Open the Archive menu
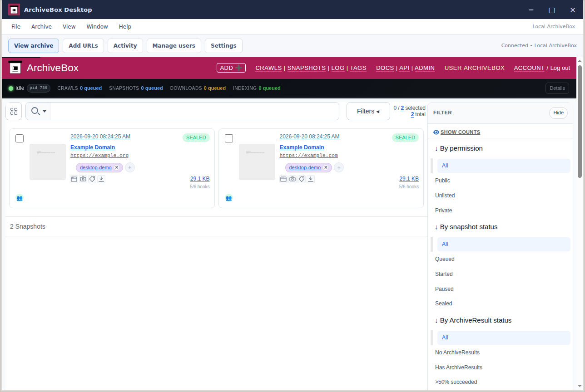 (x=41, y=27)
